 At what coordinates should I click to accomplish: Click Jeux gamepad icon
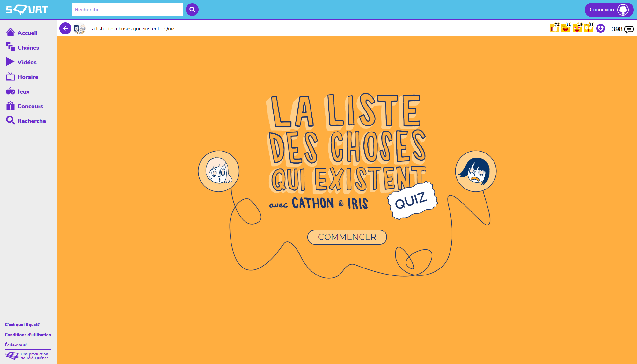[x=11, y=91]
